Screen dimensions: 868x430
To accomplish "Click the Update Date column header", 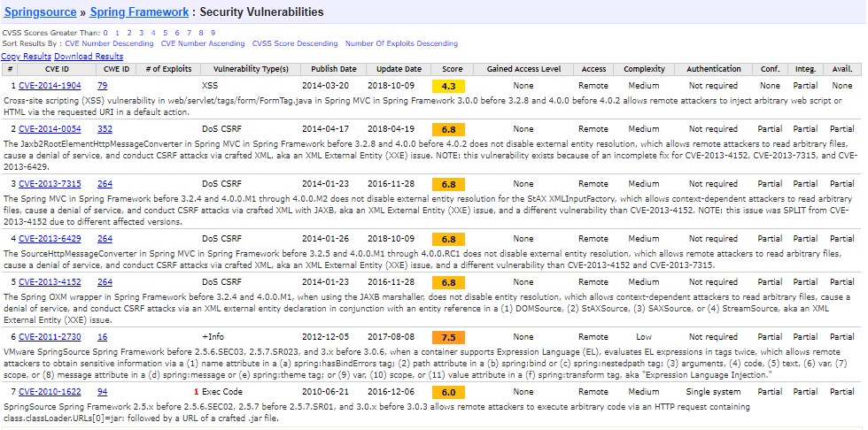I will [399, 69].
